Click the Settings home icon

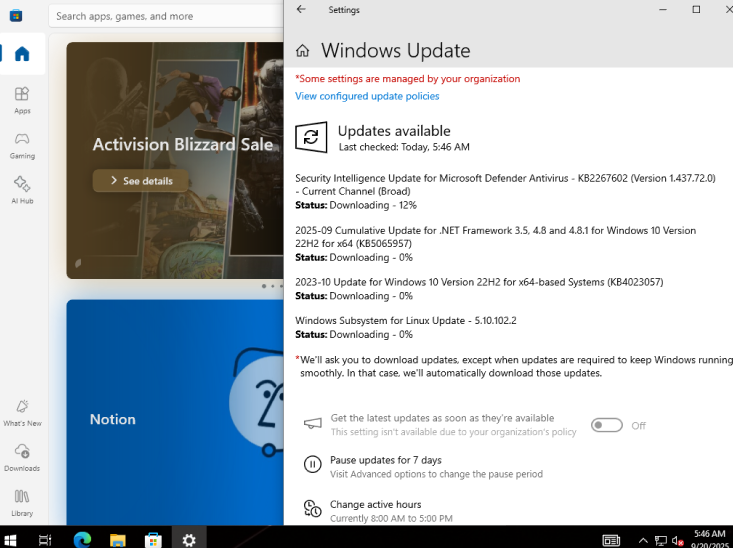point(302,50)
